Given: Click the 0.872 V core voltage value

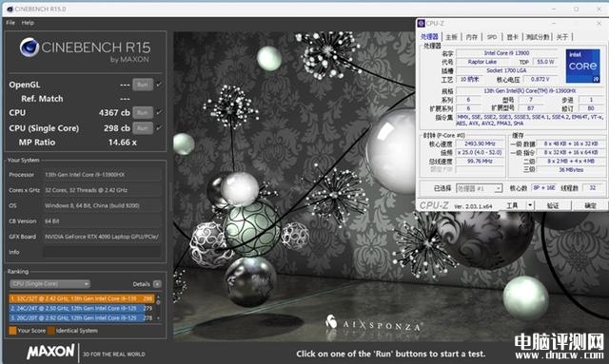Looking at the screenshot, I should pos(540,79).
